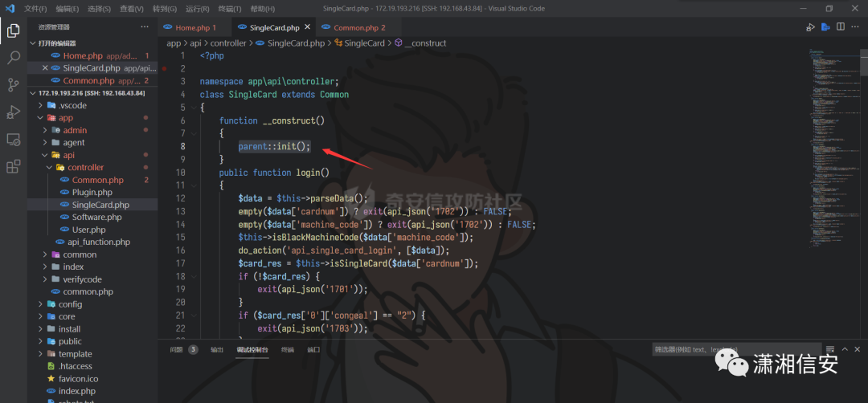The image size is (868, 403).
Task: Switch to the Common.php editor tab
Action: (x=360, y=27)
